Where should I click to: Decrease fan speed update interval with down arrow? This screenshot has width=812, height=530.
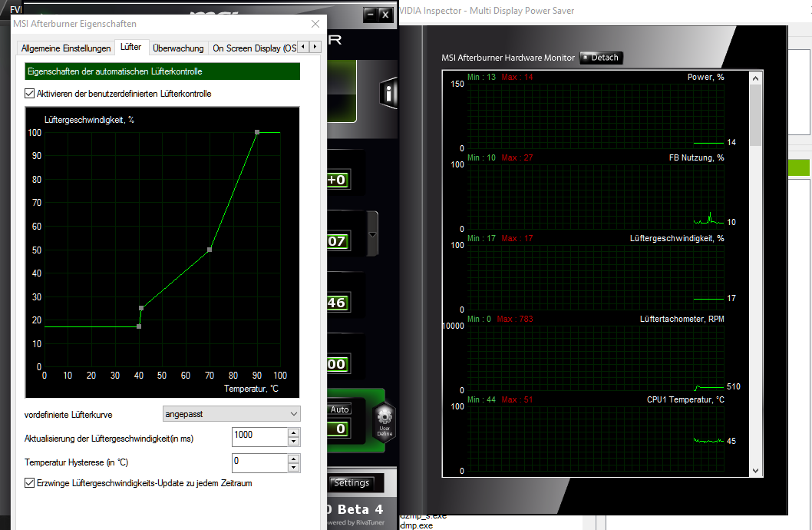pos(294,442)
